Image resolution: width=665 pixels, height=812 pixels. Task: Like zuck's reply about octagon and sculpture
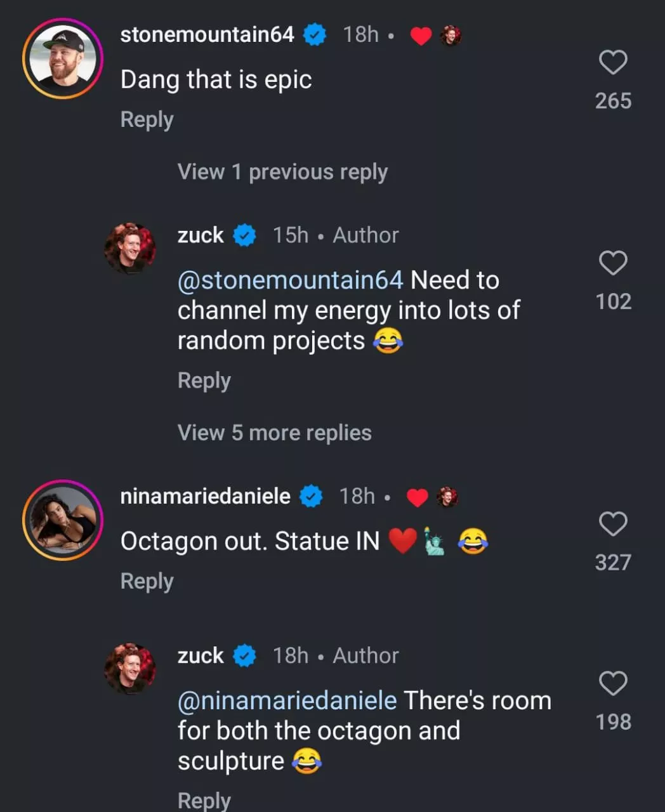tap(613, 684)
